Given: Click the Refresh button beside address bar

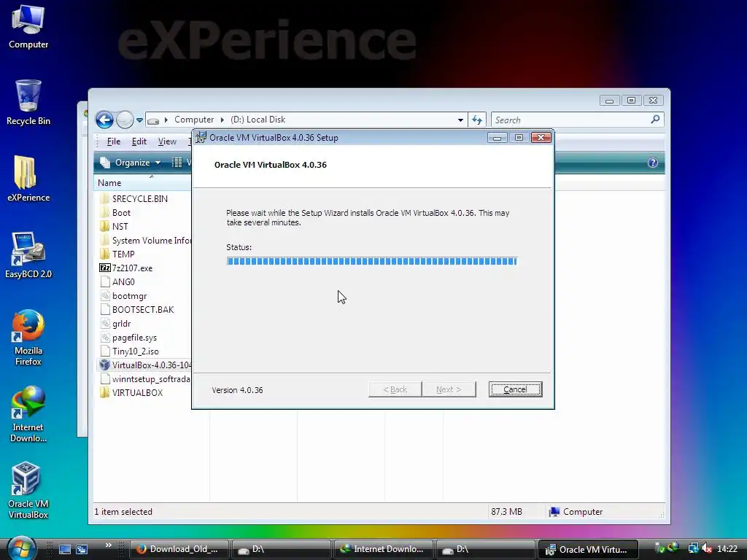Looking at the screenshot, I should click(477, 120).
